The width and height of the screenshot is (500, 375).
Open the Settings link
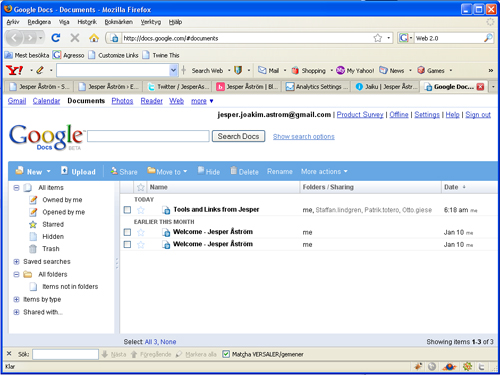click(427, 115)
